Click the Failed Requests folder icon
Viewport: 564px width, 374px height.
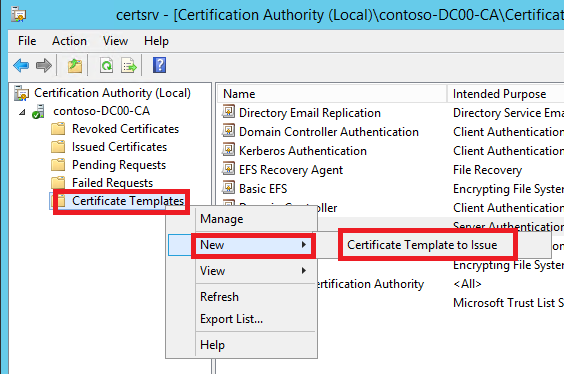pos(58,183)
